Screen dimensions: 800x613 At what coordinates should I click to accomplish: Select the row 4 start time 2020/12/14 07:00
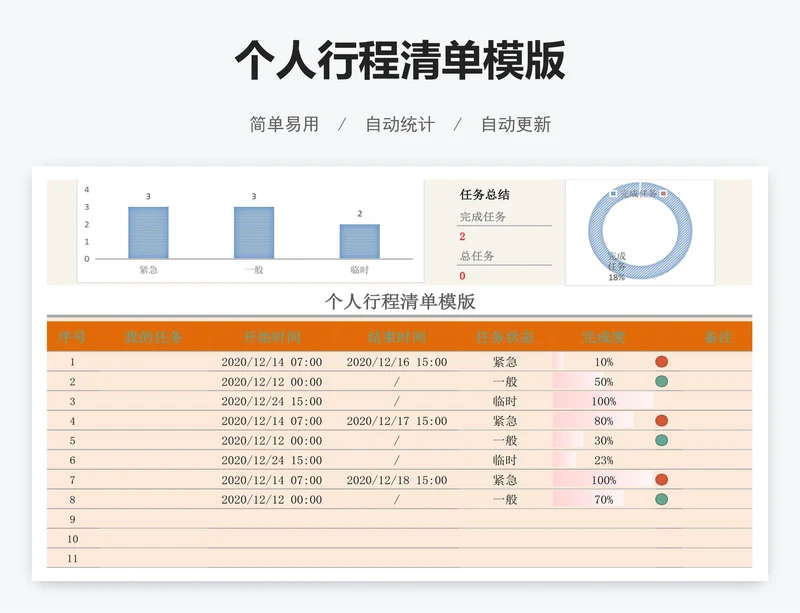(x=272, y=421)
